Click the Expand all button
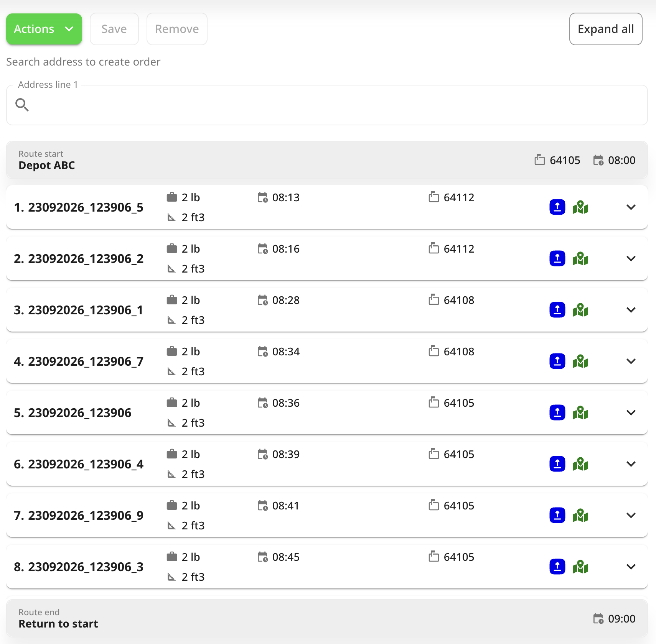656x644 pixels. pyautogui.click(x=606, y=29)
